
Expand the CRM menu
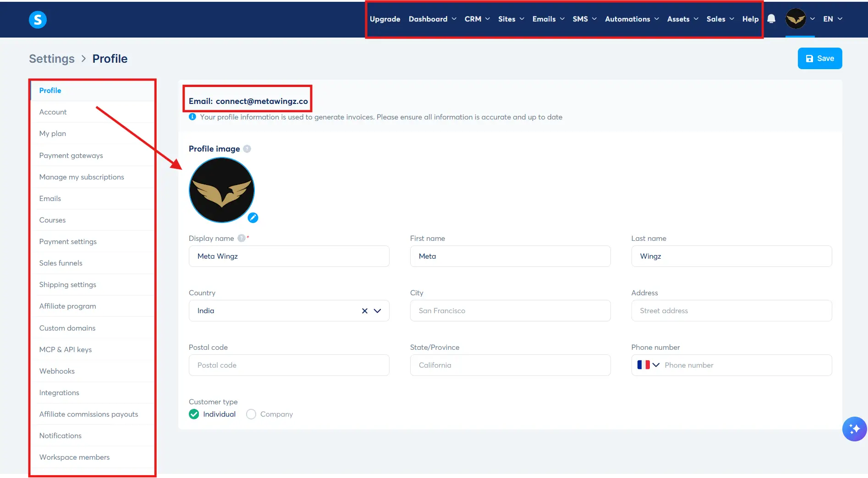coord(477,19)
